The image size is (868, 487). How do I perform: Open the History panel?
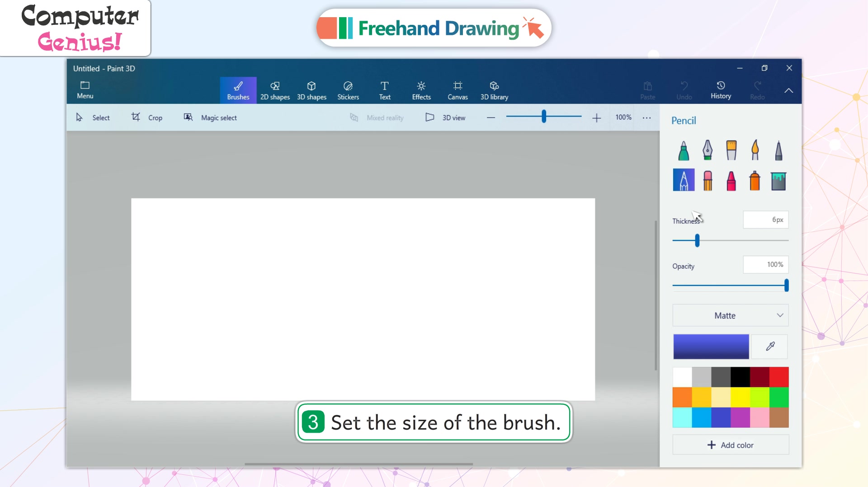point(721,90)
